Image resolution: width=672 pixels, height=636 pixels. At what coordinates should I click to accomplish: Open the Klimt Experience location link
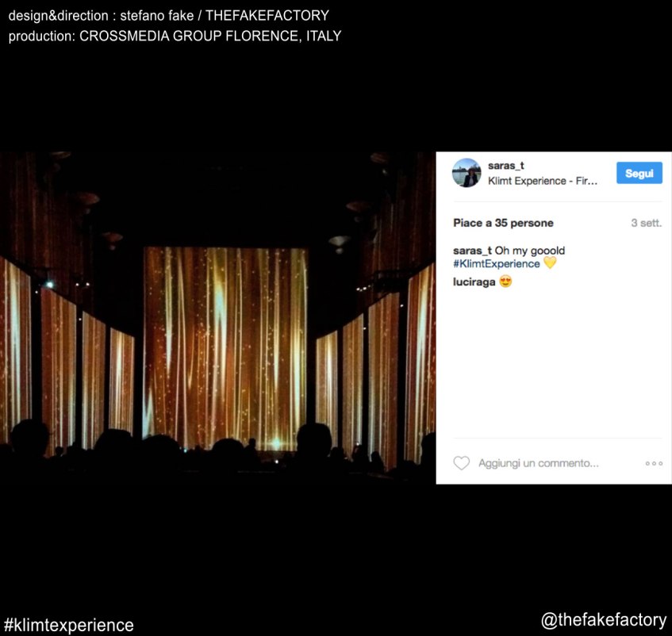click(542, 181)
